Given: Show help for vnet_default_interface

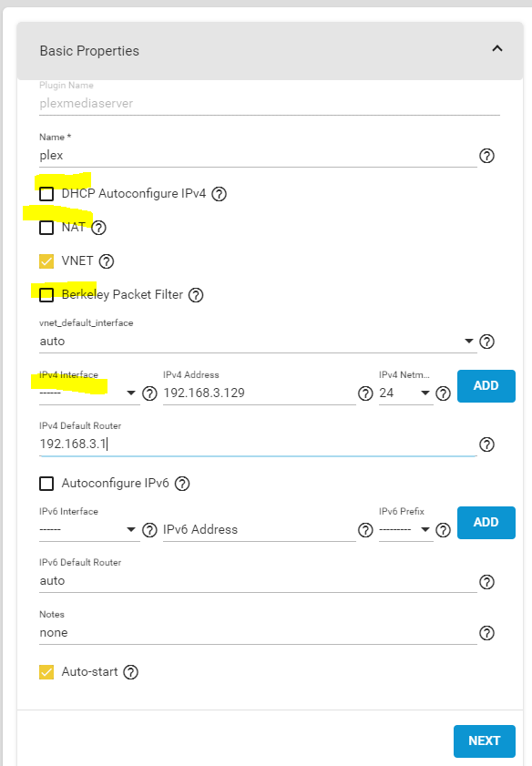Looking at the screenshot, I should tap(486, 342).
